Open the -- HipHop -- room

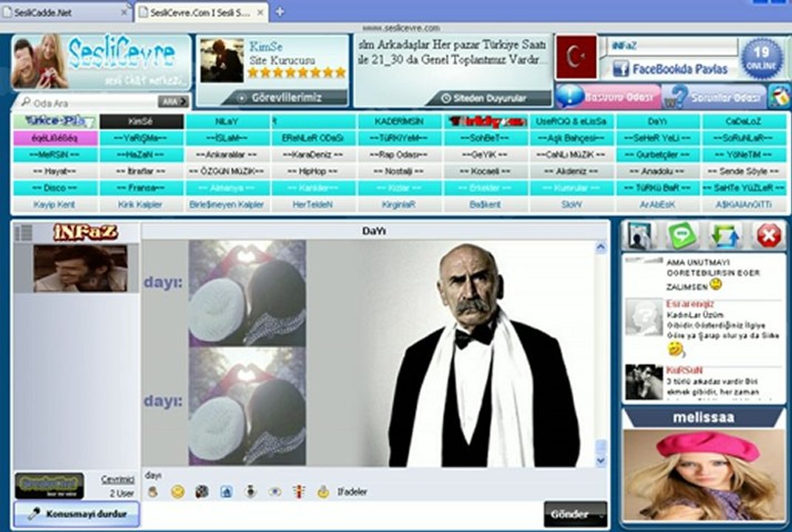point(313,171)
